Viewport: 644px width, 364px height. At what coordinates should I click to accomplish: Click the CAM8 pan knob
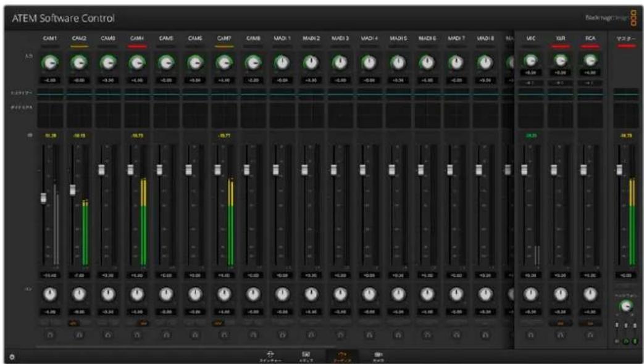click(253, 294)
